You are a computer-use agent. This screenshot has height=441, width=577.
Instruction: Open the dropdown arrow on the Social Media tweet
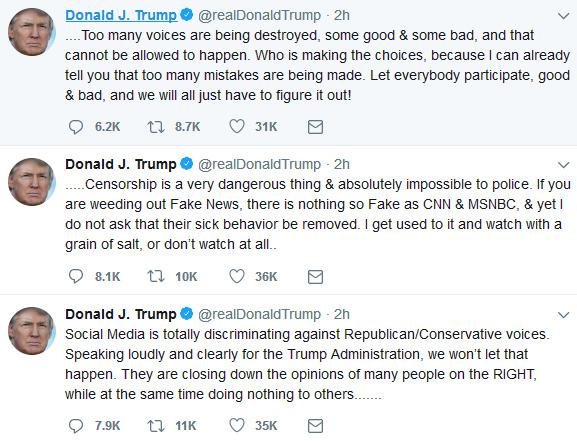pyautogui.click(x=563, y=315)
